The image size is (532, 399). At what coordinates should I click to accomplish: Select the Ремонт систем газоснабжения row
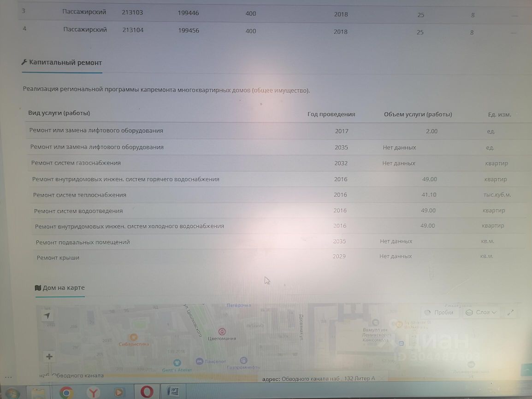point(279,163)
